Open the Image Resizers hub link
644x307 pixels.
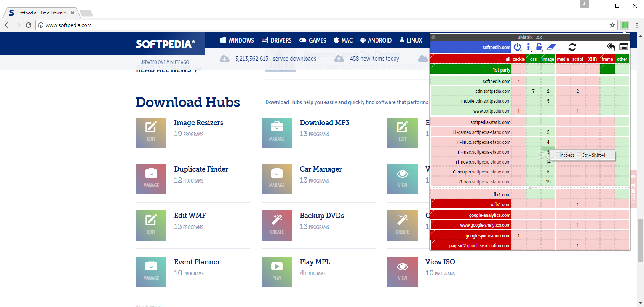coord(198,122)
